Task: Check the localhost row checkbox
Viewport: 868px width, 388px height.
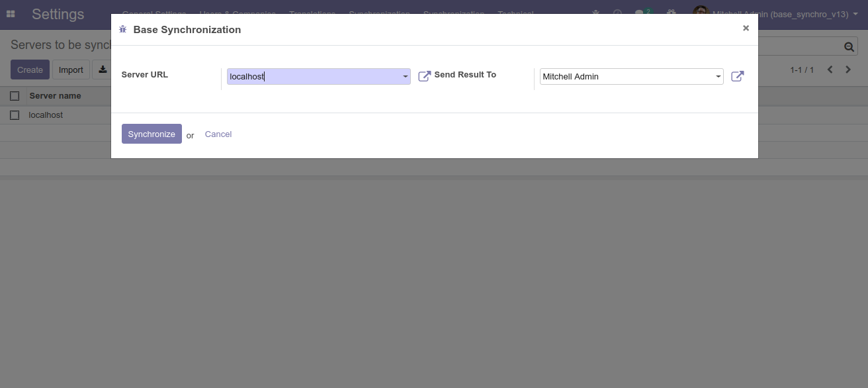Action: (15, 115)
